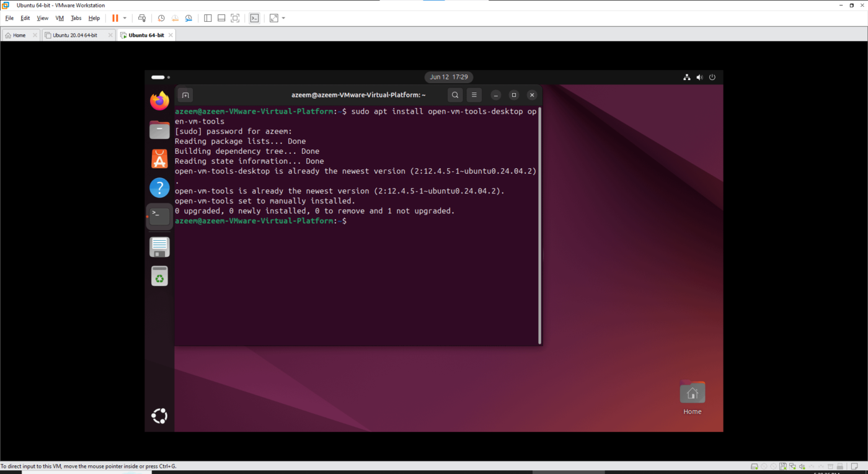Image resolution: width=868 pixels, height=474 pixels.
Task: Open the View menu
Action: (x=42, y=18)
